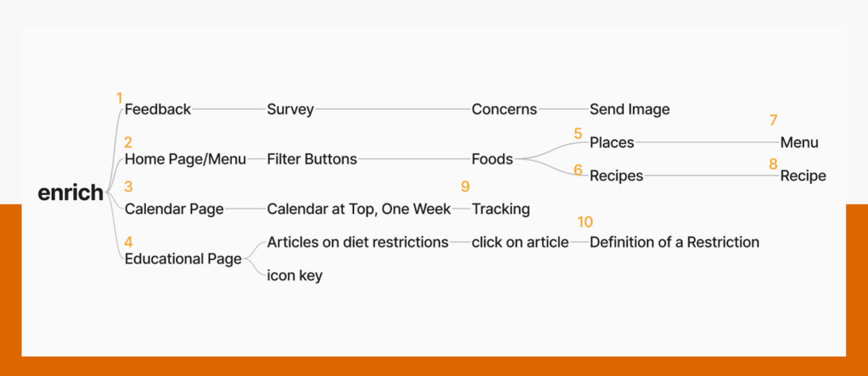Click the Calendar Page node
868x376 pixels.
click(x=174, y=209)
